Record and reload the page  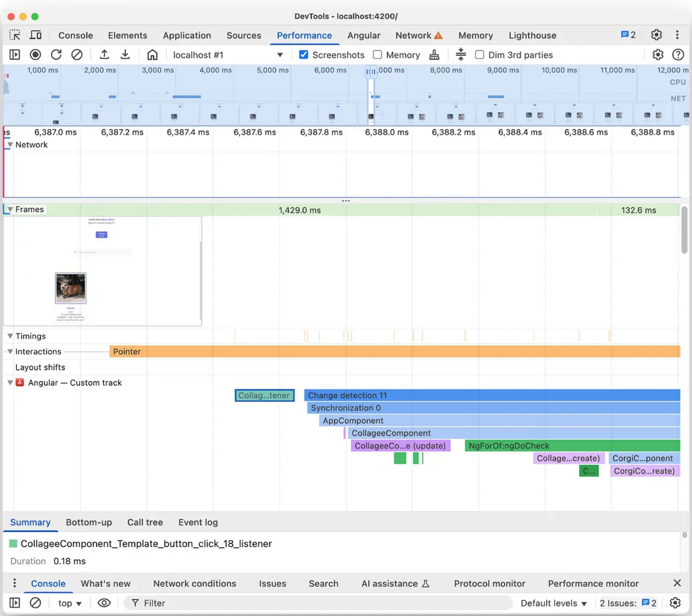56,55
